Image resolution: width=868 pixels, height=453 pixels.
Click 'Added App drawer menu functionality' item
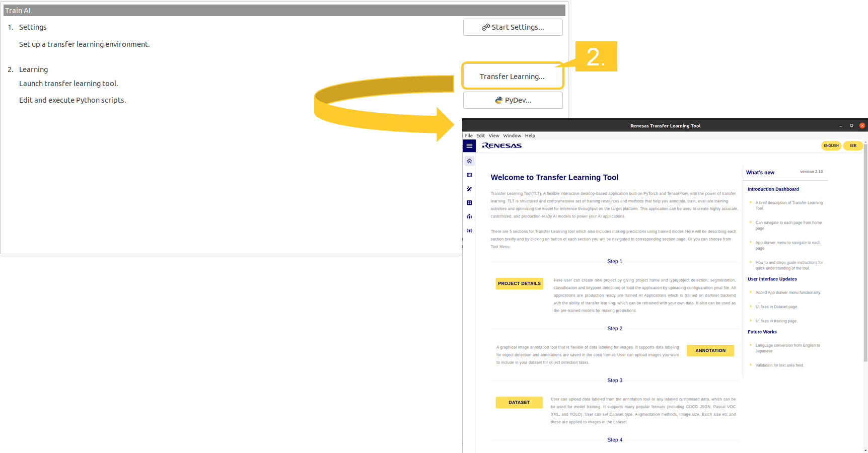(788, 292)
